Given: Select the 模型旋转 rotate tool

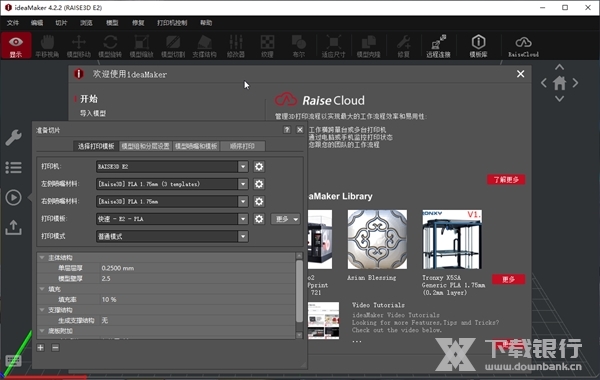Looking at the screenshot, I should (x=110, y=46).
